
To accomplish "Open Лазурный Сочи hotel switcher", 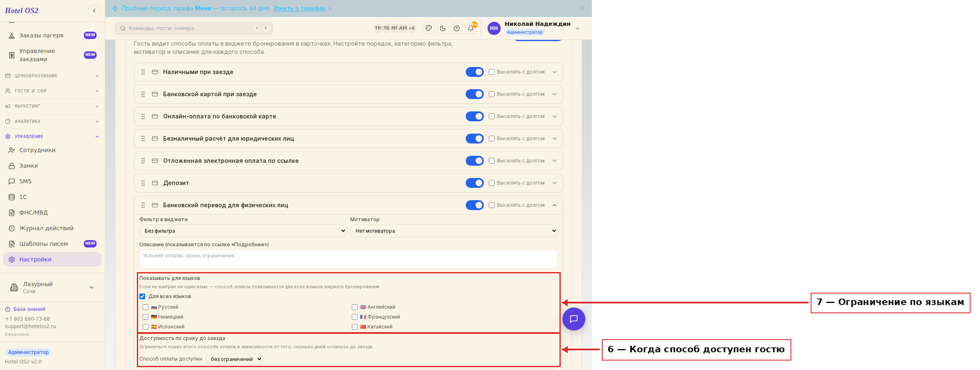I will (x=52, y=287).
